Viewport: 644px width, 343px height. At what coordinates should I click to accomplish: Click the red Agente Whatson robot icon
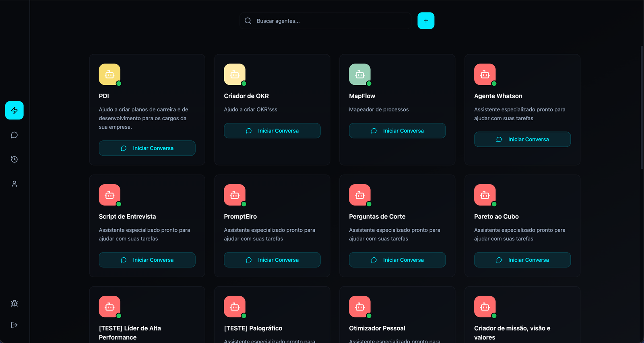[x=485, y=74]
